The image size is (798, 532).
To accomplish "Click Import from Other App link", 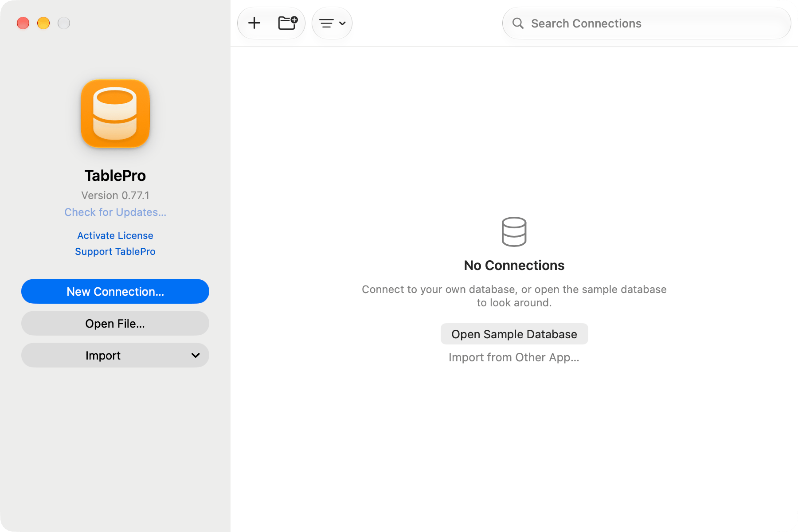I will [514, 357].
